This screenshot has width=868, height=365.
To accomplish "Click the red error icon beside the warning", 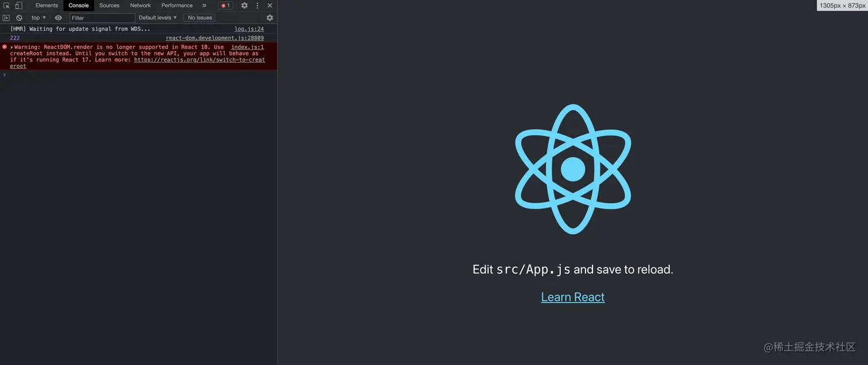I will (x=5, y=47).
